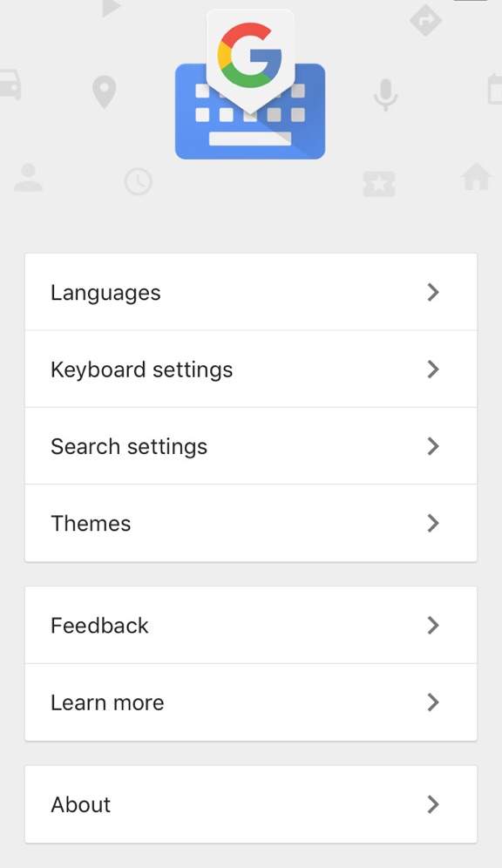This screenshot has width=502, height=868.
Task: Tap the Gboard Google keyboard logo
Action: (x=250, y=85)
